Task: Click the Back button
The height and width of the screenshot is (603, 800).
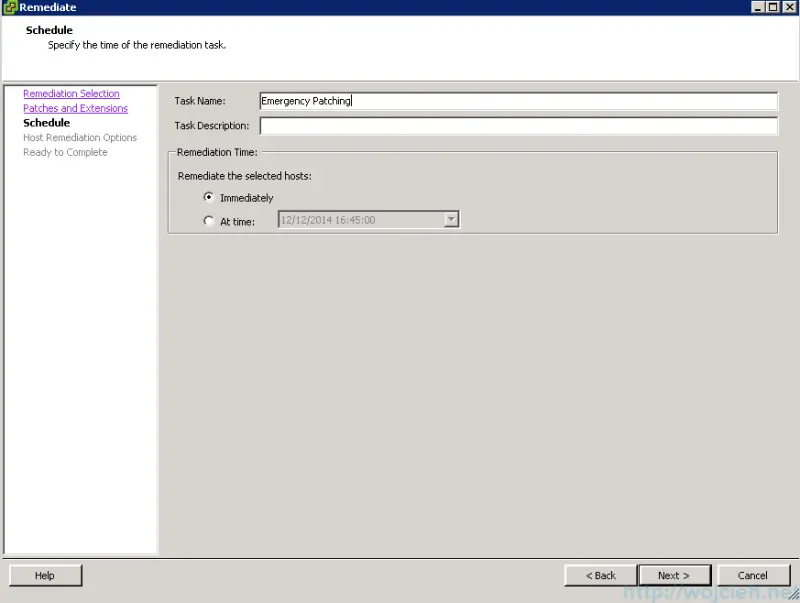Action: coord(599,575)
